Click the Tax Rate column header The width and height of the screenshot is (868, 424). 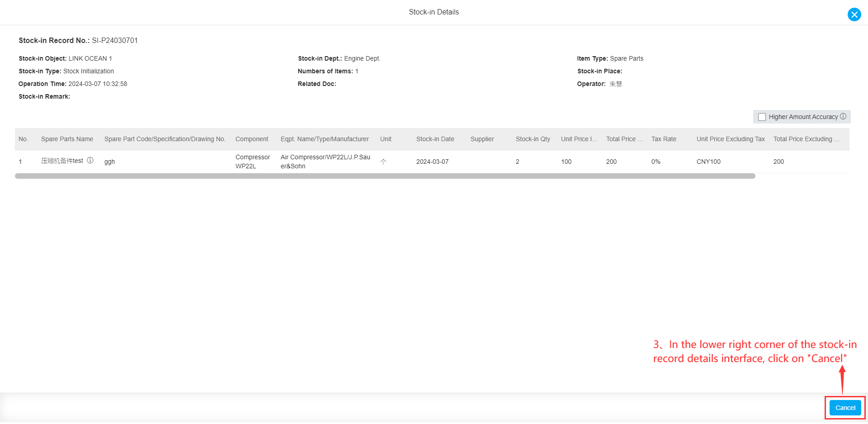[664, 139]
